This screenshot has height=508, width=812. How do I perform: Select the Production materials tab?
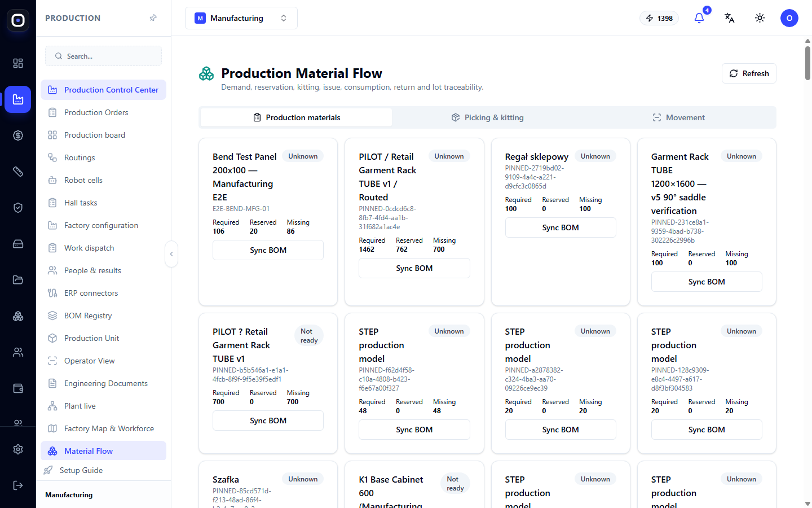click(x=297, y=117)
